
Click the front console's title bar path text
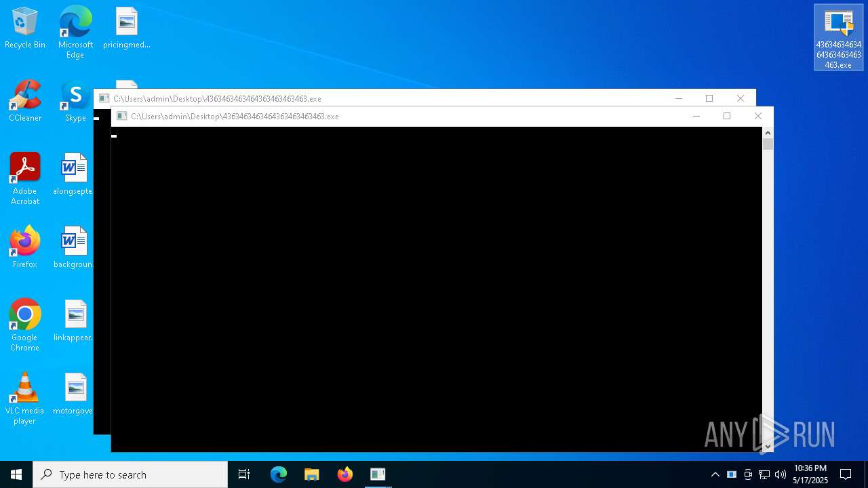pyautogui.click(x=235, y=117)
